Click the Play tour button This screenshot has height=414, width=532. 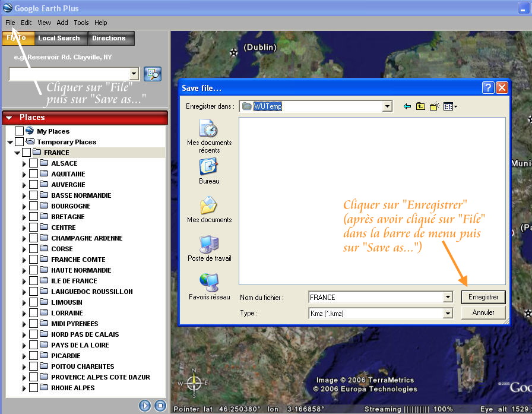coord(144,406)
